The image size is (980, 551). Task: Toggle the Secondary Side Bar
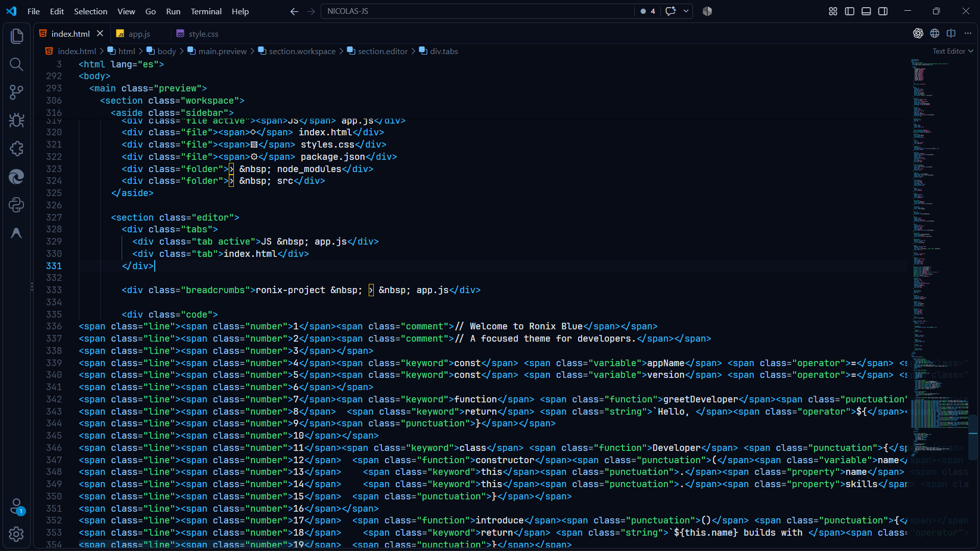(883, 11)
